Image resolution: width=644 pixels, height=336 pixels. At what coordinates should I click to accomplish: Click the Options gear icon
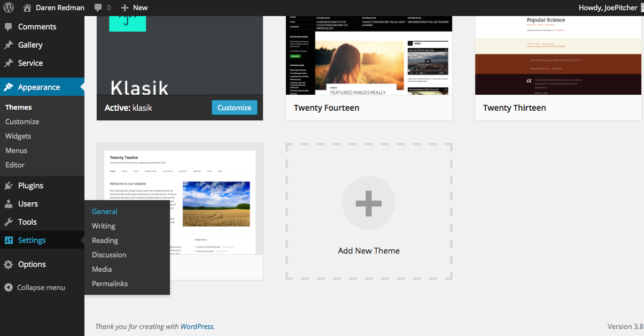9,264
